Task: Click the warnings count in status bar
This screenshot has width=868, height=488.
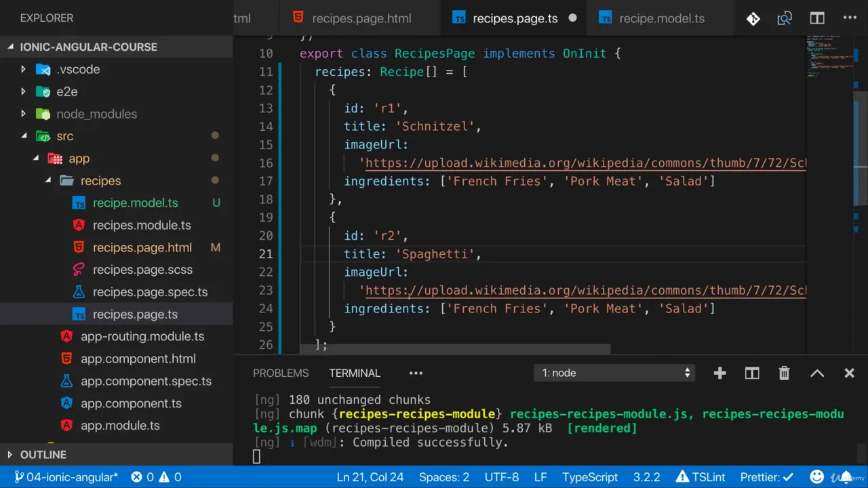Action: pos(170,477)
